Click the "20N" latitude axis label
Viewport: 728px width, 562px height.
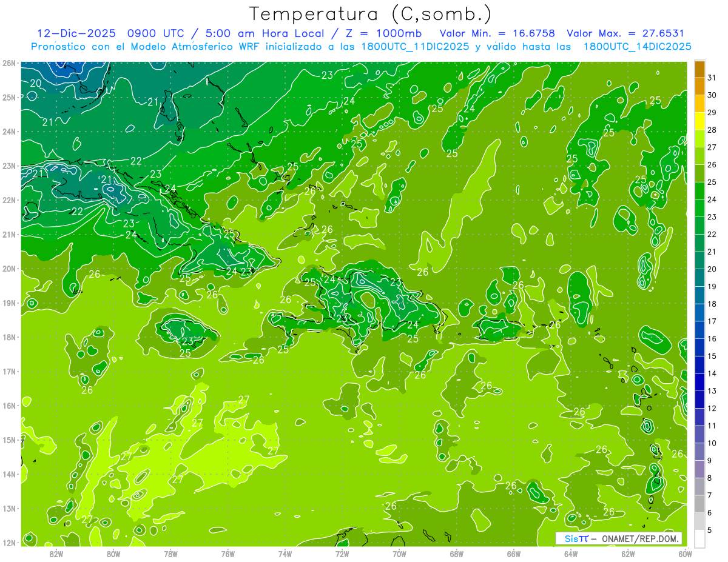pos(9,269)
